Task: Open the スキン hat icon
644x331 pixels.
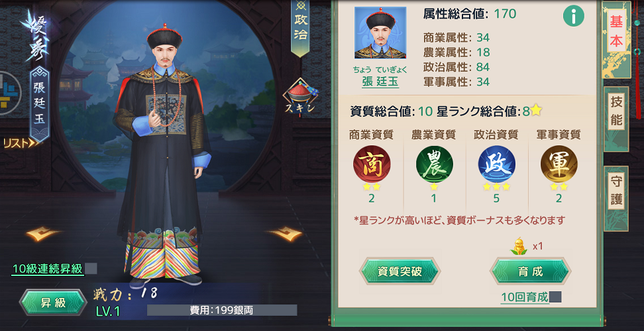Action: (300, 98)
